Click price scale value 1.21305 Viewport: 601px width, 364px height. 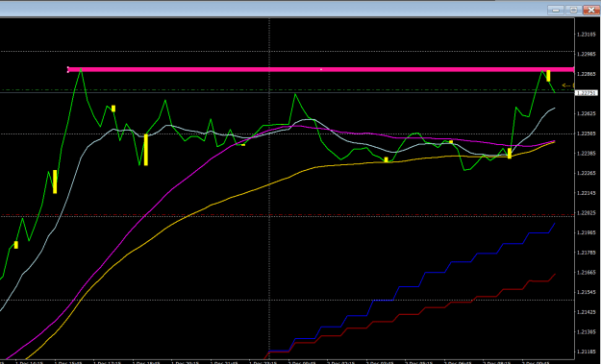[587, 332]
